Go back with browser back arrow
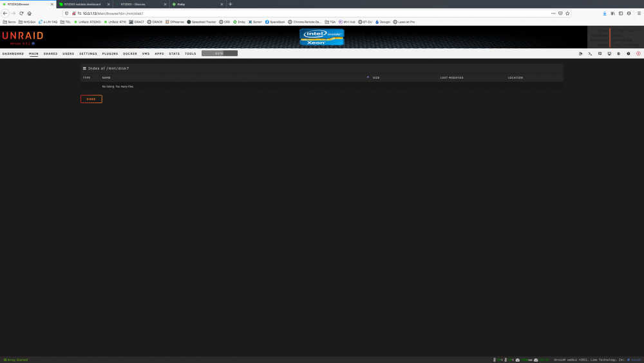This screenshot has height=363, width=644. click(x=5, y=13)
